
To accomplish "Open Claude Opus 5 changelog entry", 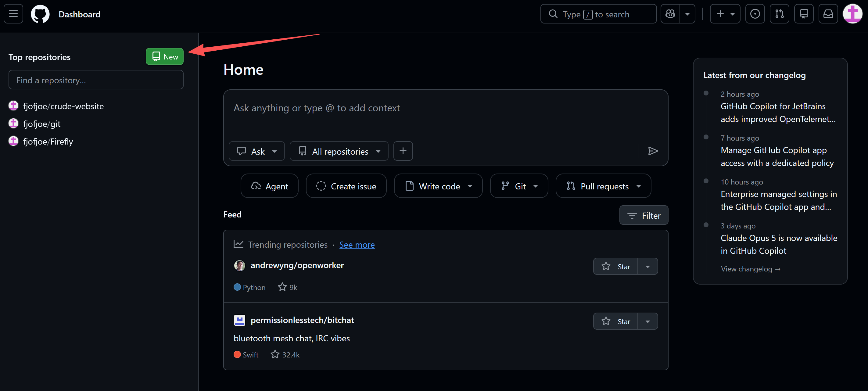I will click(779, 244).
